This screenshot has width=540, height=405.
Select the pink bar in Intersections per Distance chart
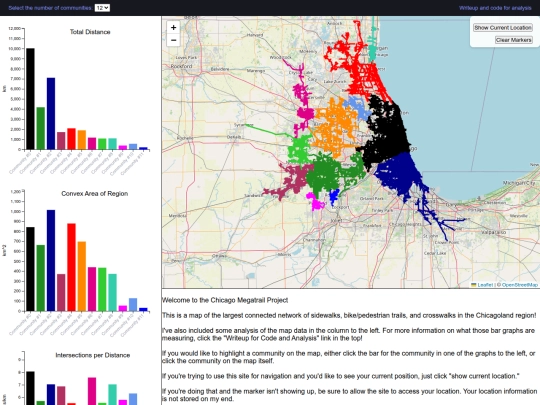pyautogui.click(x=92, y=391)
